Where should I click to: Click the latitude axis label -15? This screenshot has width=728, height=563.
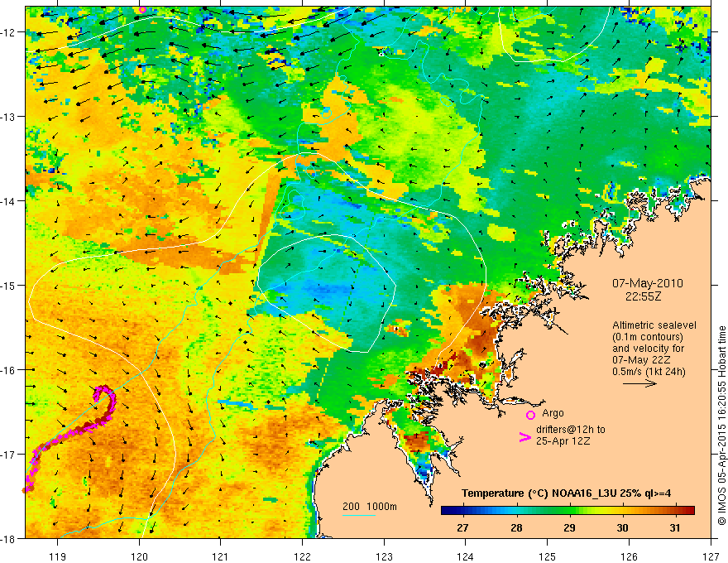(8, 285)
